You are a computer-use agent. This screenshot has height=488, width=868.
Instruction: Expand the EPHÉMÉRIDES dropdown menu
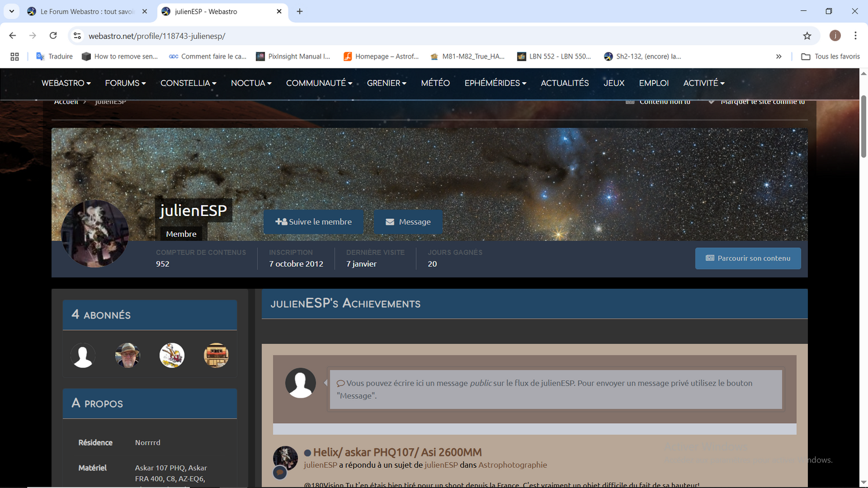click(x=495, y=83)
